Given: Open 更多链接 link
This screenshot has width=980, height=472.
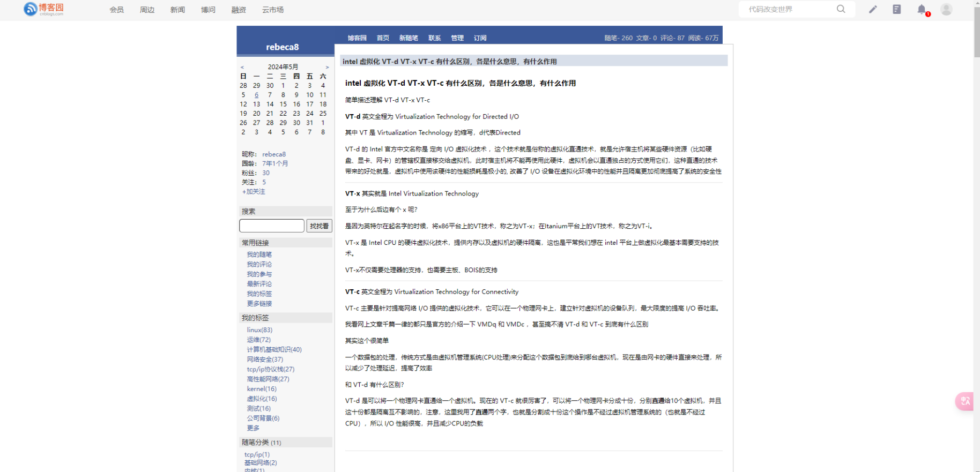Looking at the screenshot, I should pos(259,303).
